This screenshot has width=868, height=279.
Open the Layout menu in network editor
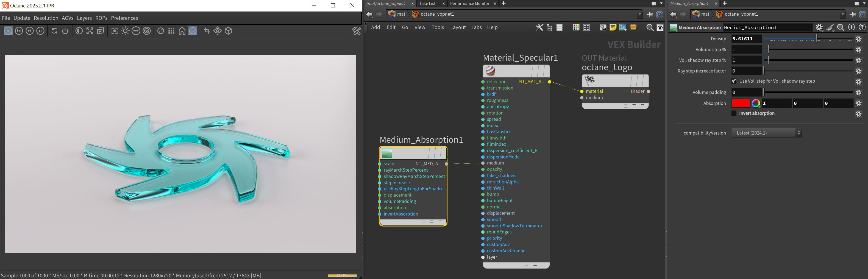[x=458, y=28]
